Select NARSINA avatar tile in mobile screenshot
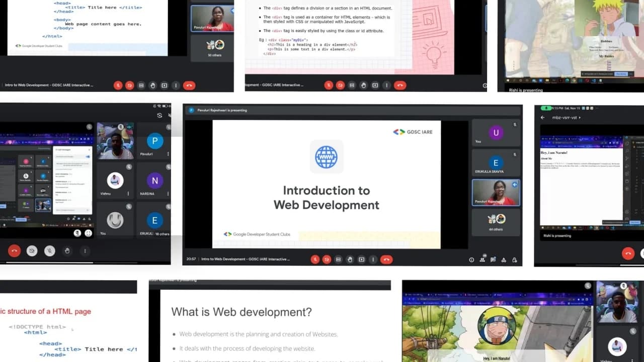The height and width of the screenshot is (362, 644). pos(155,180)
